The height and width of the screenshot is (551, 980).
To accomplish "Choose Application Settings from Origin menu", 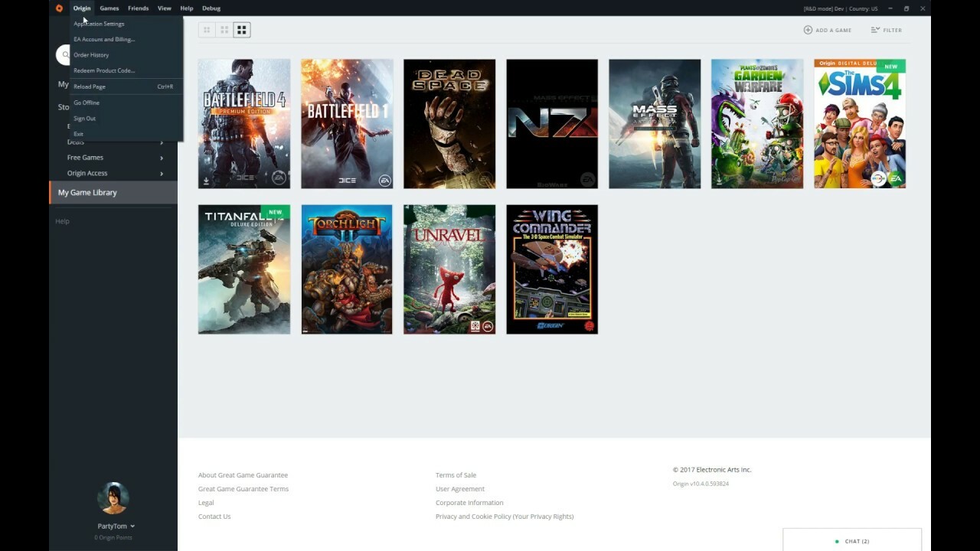I will pos(126,24).
